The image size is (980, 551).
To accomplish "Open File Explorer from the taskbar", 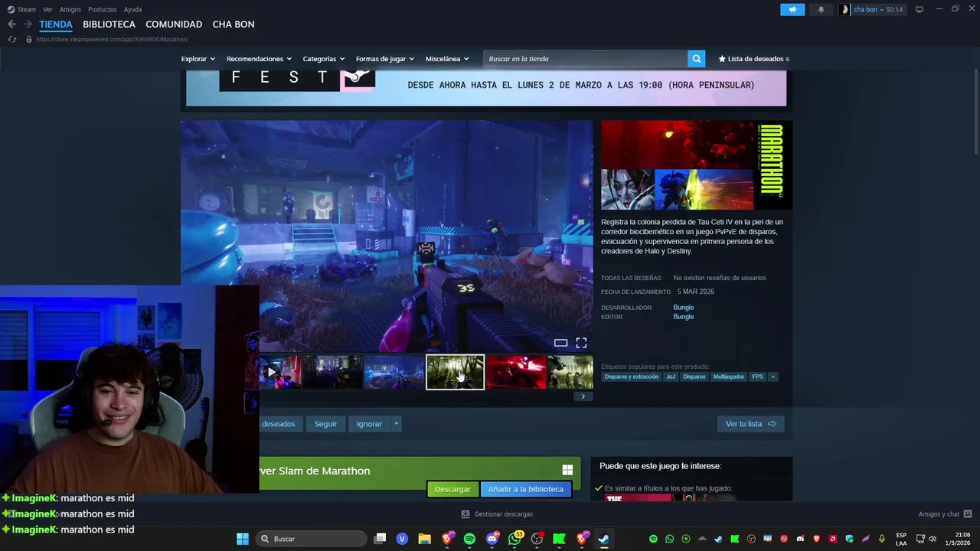I will click(424, 539).
